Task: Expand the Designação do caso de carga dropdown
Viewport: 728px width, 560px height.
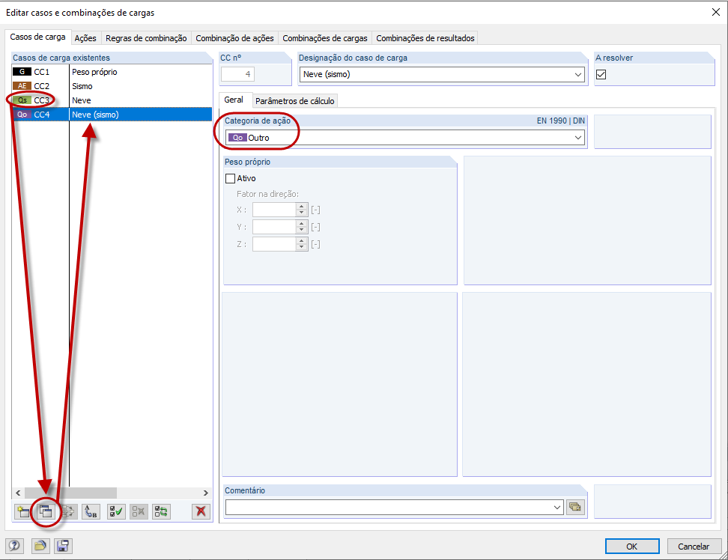Action: pos(578,74)
